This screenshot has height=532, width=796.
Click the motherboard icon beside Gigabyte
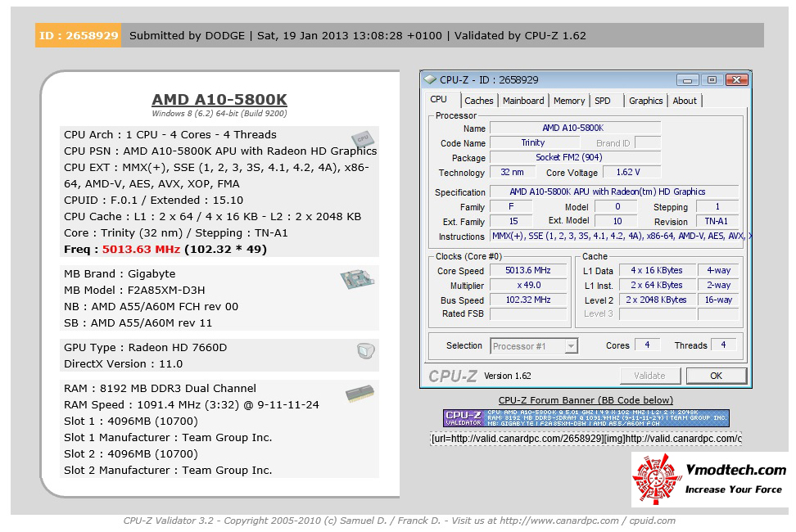(x=357, y=279)
